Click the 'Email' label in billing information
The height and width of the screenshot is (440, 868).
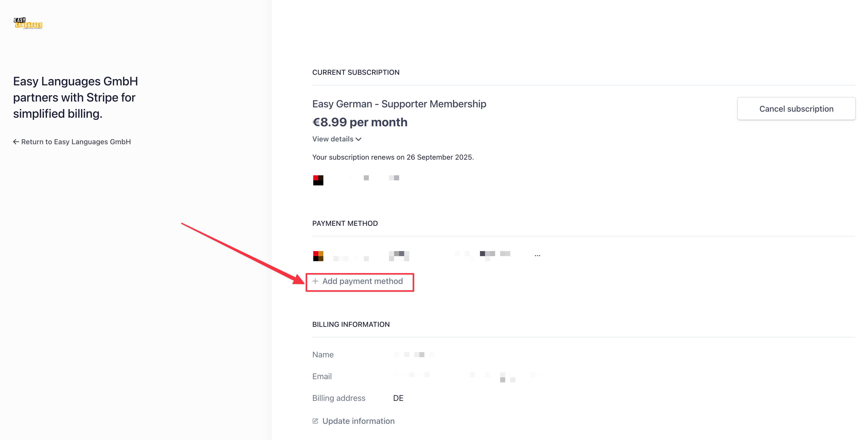point(322,376)
